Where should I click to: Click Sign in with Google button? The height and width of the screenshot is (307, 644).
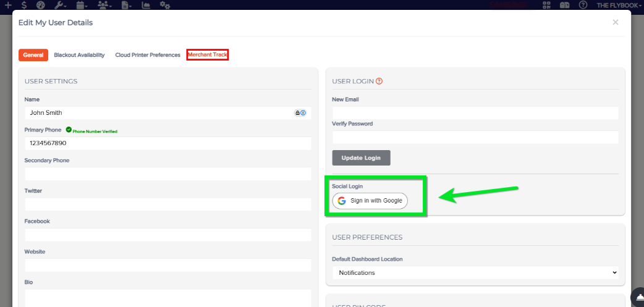click(x=370, y=201)
